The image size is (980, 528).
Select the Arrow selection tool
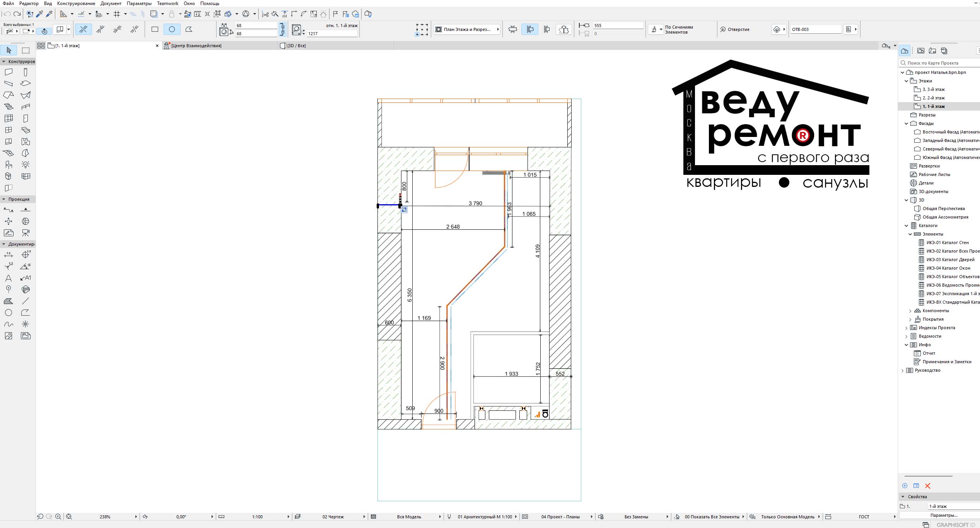coord(9,50)
